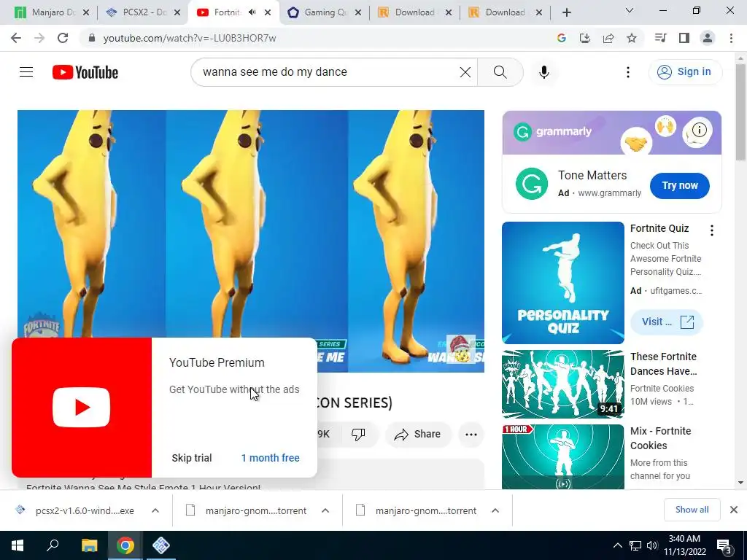The width and height of the screenshot is (747, 560).
Task: Dislike the video
Action: tap(358, 435)
